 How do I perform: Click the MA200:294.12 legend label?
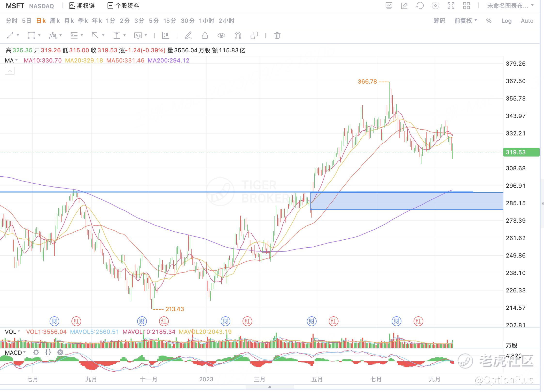[x=169, y=60]
